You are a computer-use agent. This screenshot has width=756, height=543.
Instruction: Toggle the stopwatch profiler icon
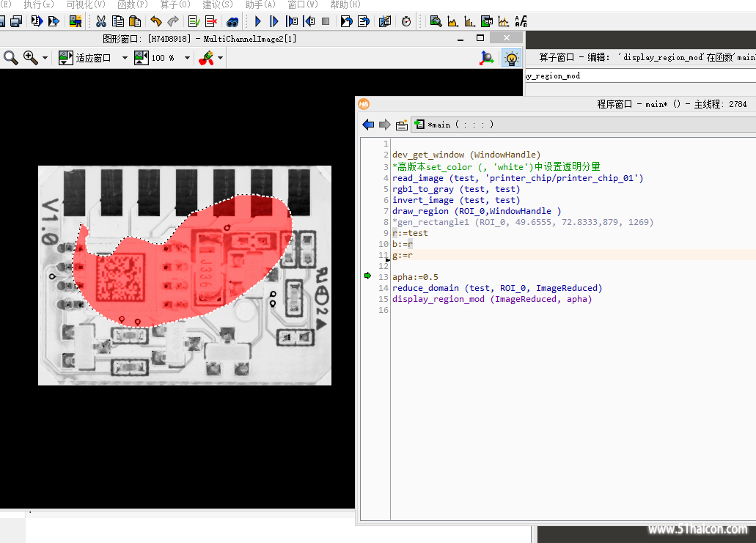406,21
